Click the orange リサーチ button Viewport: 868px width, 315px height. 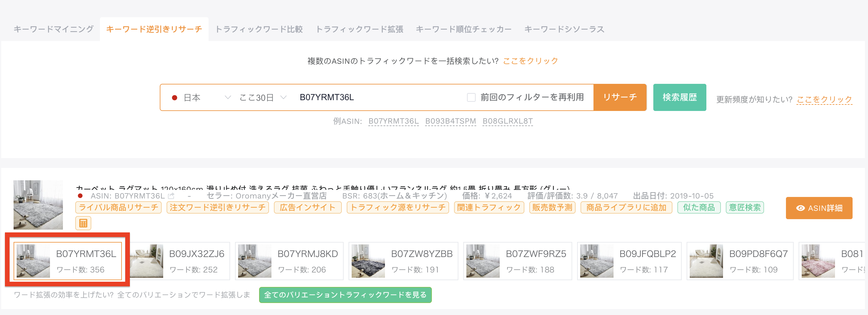(620, 97)
